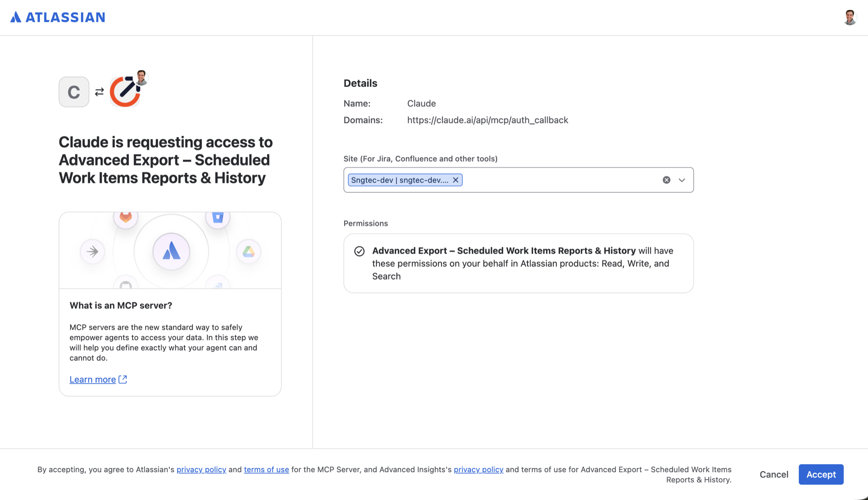Open Atlassian's terms of use link

point(266,470)
